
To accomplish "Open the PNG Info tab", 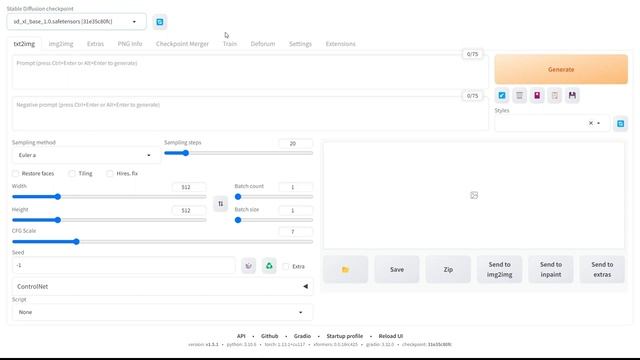I will click(130, 44).
